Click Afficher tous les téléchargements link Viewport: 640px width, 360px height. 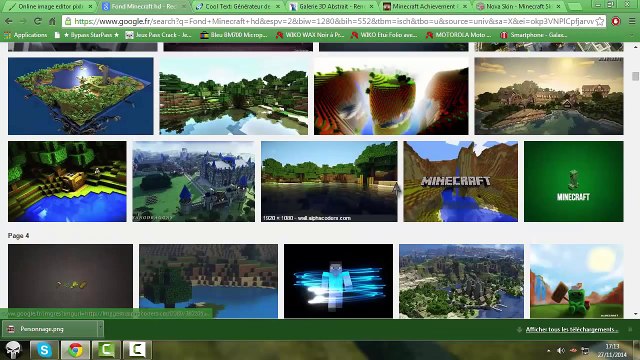pyautogui.click(x=571, y=329)
